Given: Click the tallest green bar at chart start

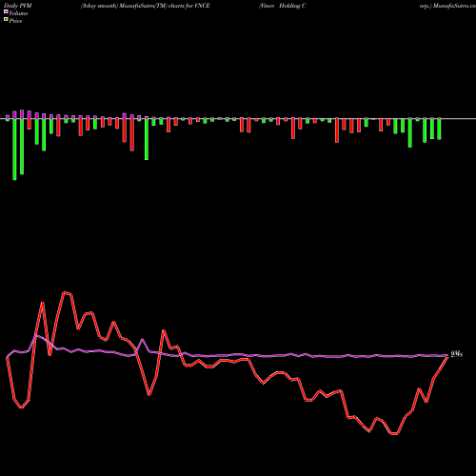Looking at the screenshot, I should (14, 149).
